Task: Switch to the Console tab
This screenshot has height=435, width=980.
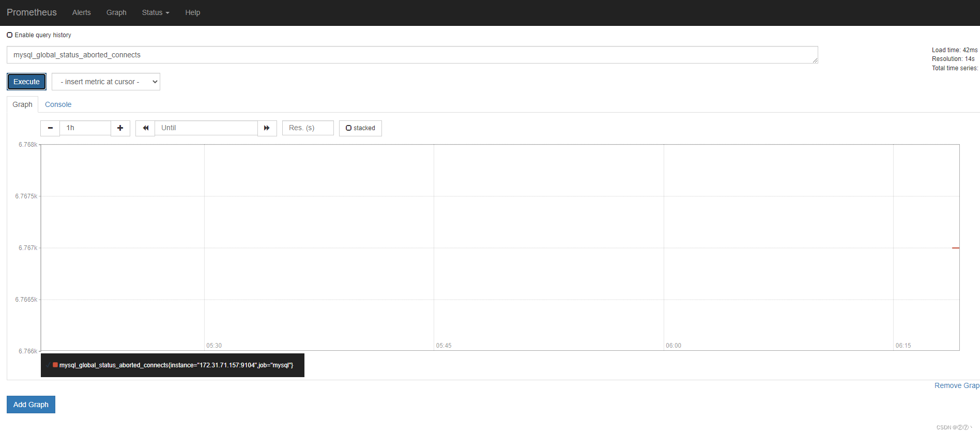Action: pos(58,104)
